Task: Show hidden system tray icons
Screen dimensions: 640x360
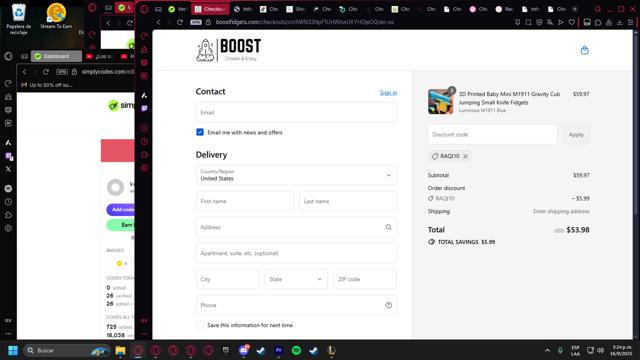Action: pos(547,350)
